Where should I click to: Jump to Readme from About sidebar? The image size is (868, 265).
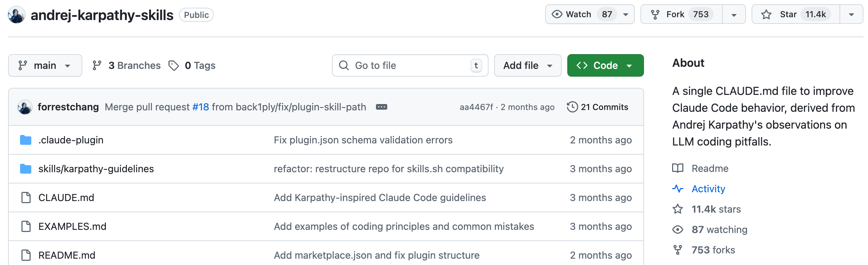pos(710,168)
